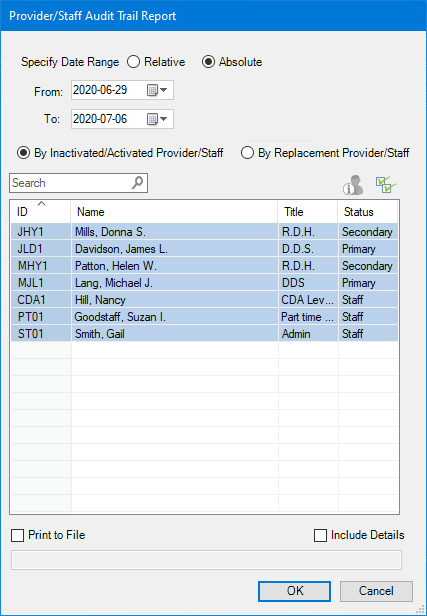Click the CDA1 ID cell
The image size is (427, 616).
[41, 300]
